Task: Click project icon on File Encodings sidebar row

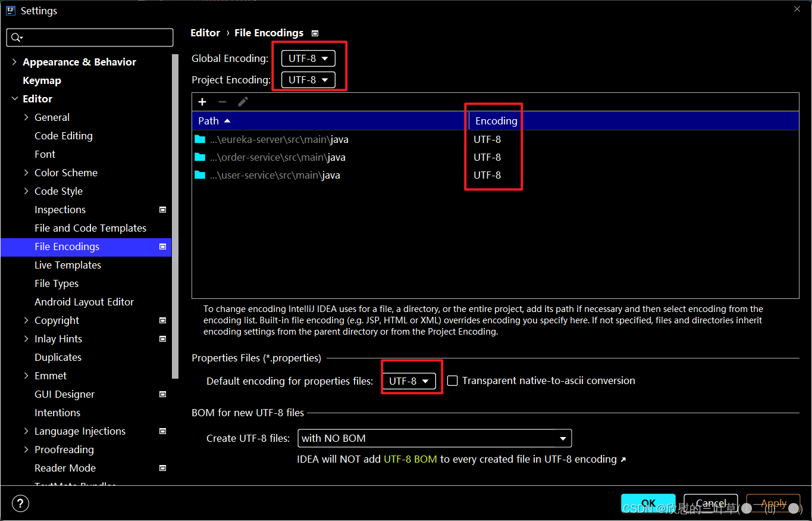Action: 163,247
